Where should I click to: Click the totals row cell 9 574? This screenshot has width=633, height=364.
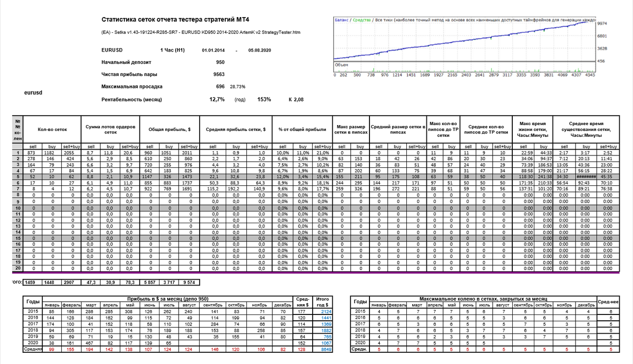189,283
